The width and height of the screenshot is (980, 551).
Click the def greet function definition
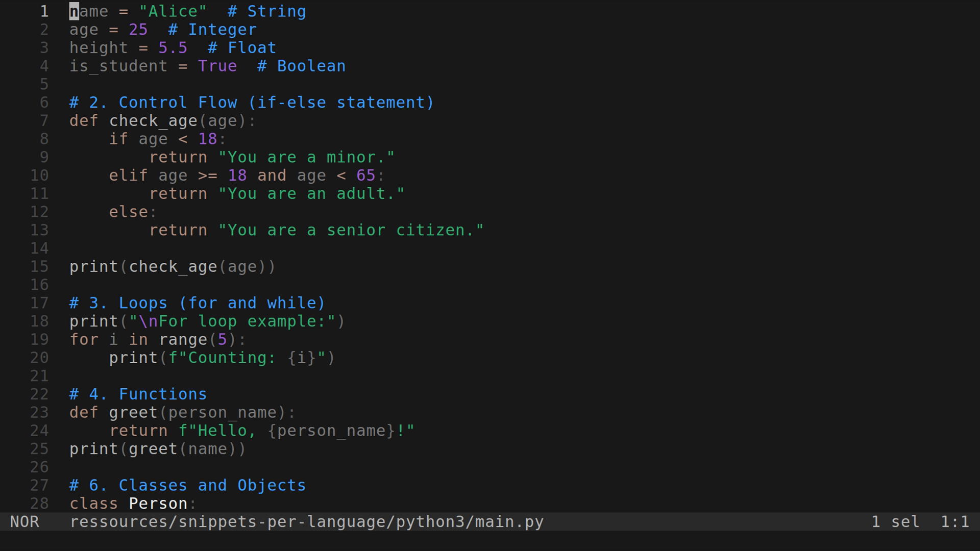[112, 412]
